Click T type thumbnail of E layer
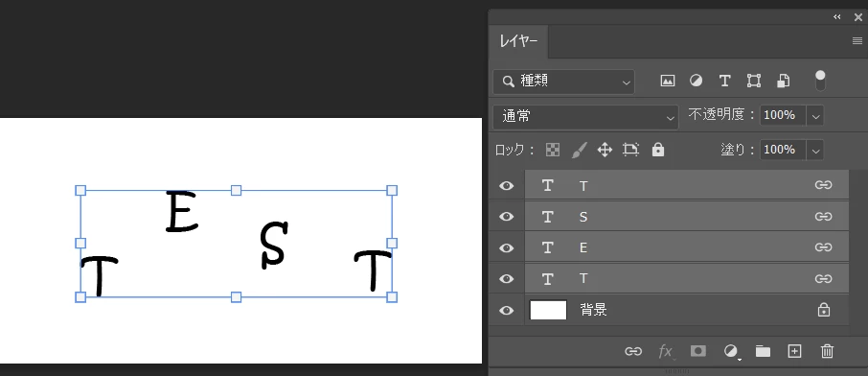 point(547,247)
